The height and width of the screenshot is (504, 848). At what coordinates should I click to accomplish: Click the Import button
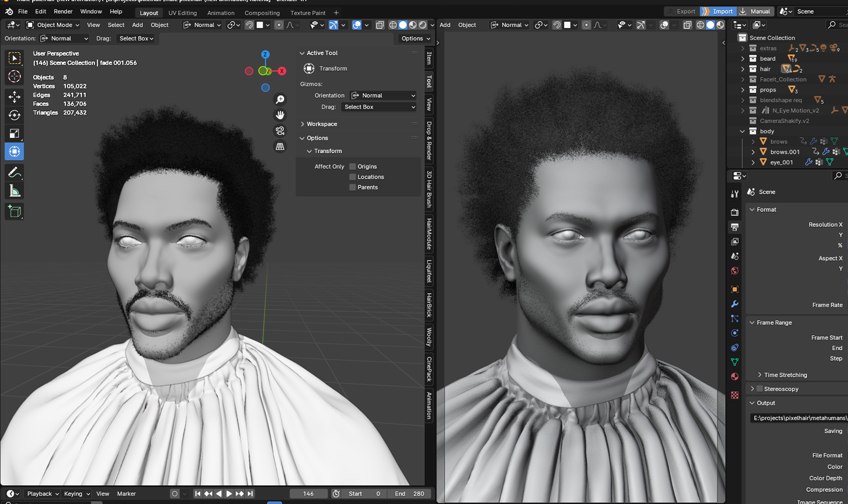pyautogui.click(x=718, y=12)
